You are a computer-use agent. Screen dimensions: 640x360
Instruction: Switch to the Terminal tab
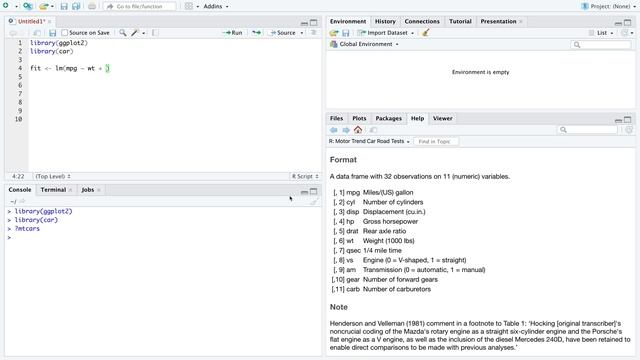[53, 190]
